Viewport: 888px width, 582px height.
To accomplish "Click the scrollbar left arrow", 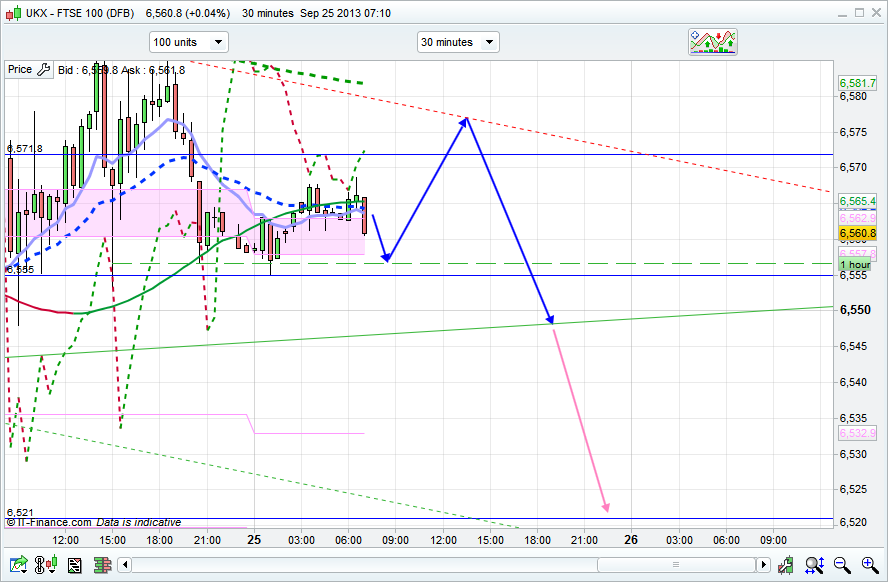I will tap(127, 566).
